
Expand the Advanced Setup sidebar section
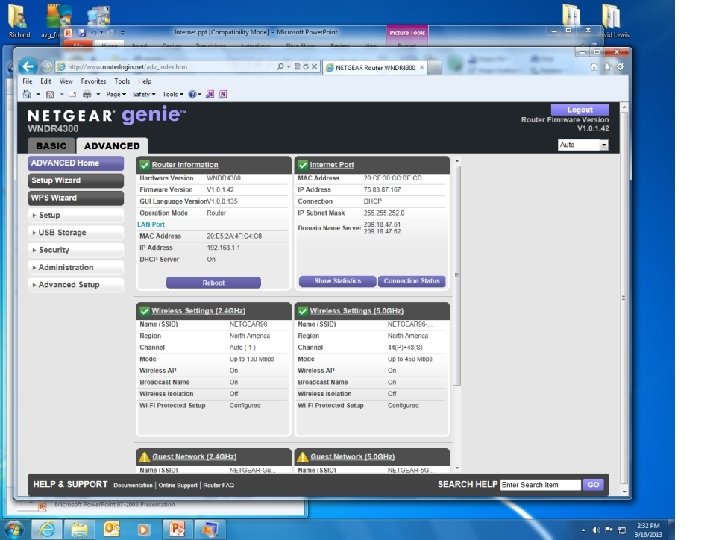(76, 285)
